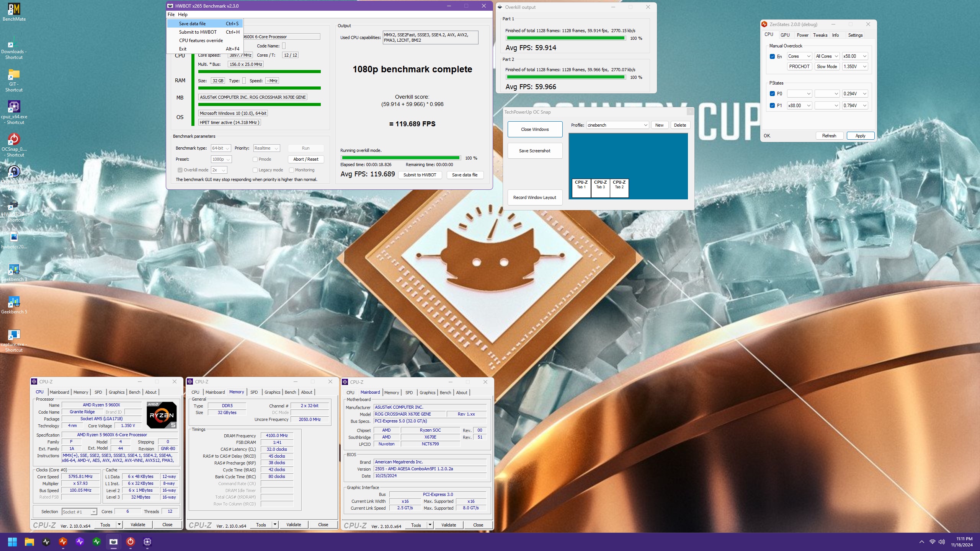Switch to CPU-Z taskbar icon
Viewport: 980px width, 551px height.
tap(147, 542)
